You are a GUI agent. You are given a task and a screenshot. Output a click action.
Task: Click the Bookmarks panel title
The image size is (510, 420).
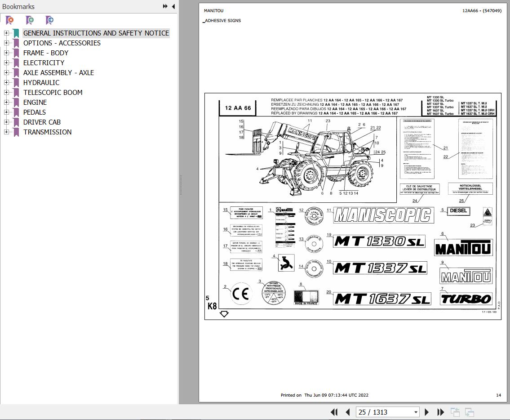click(x=18, y=6)
